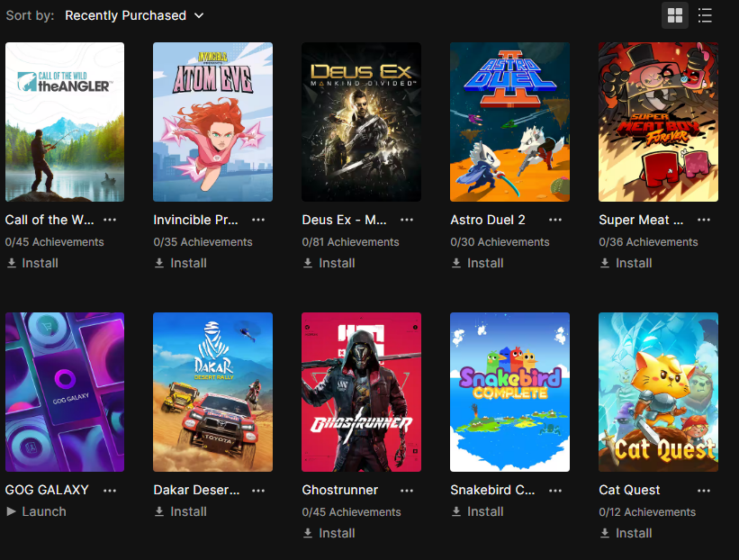Install Super Meat Boy Forever

click(626, 263)
